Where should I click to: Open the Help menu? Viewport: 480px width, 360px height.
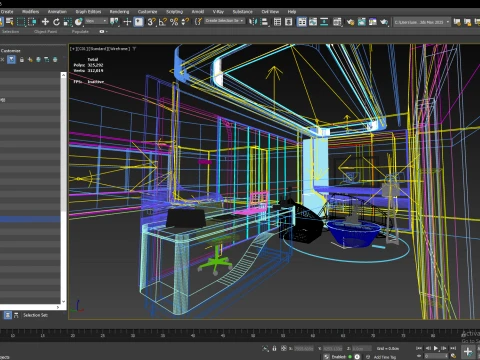tap(292, 12)
